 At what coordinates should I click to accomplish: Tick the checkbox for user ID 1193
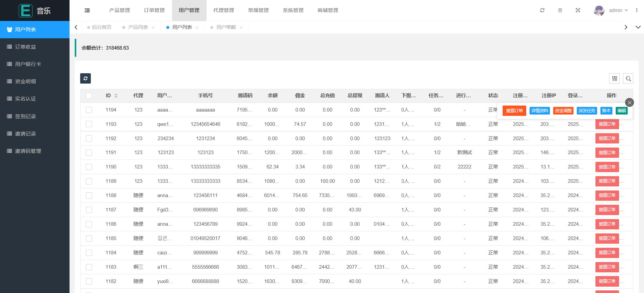click(89, 124)
